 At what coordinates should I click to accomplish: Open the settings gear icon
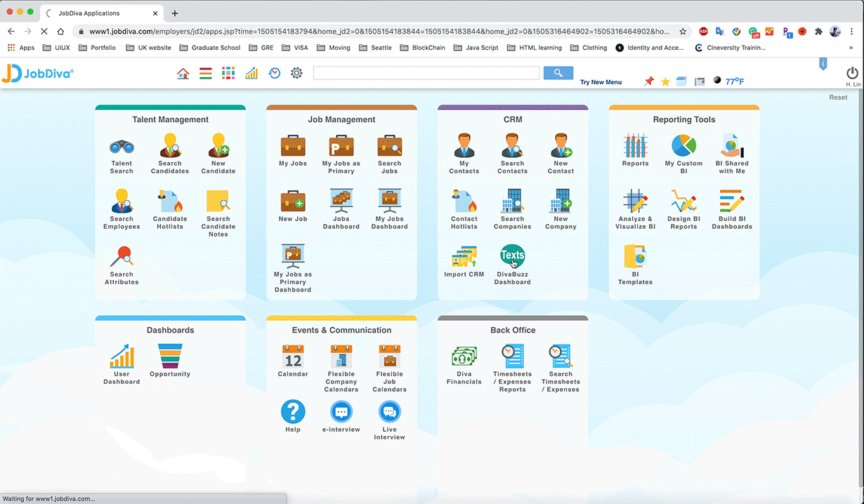click(296, 73)
